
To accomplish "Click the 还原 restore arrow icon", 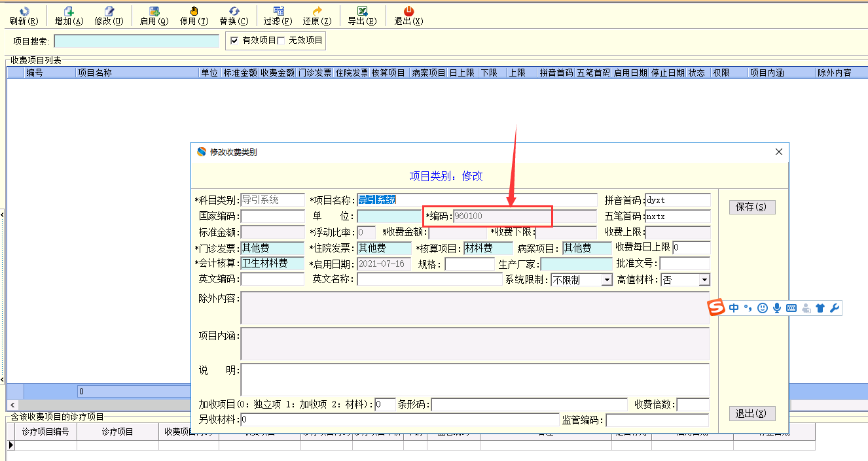I will 317,11.
